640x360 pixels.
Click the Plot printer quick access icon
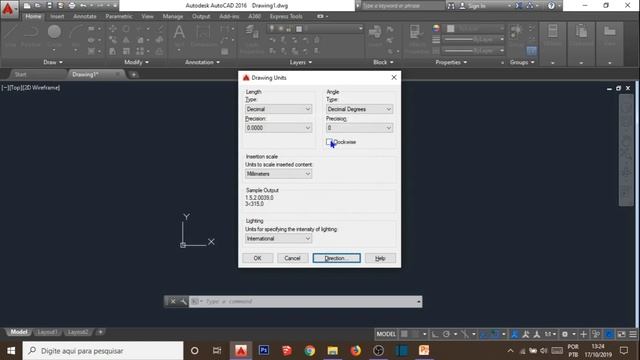(72, 6)
